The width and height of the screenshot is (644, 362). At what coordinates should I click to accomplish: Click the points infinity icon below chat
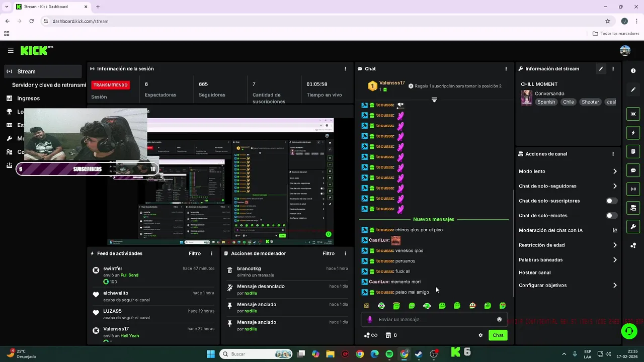tap(371, 335)
